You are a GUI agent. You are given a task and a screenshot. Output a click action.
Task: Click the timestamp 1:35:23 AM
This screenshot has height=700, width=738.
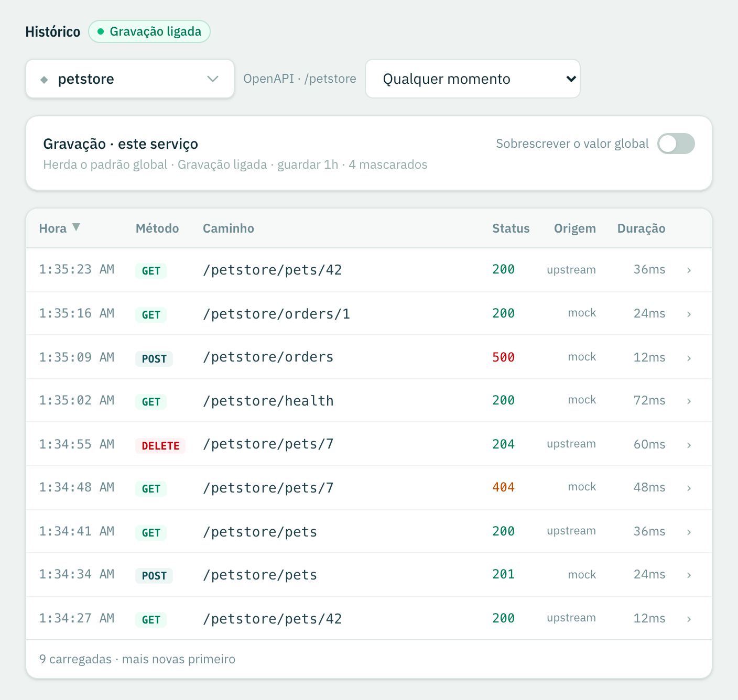pyautogui.click(x=77, y=269)
